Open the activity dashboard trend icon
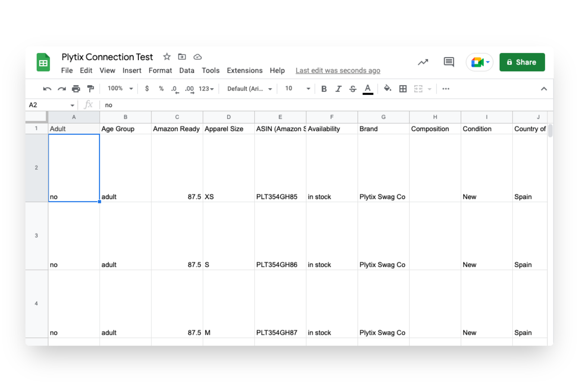This screenshot has height=392, width=579. pos(423,62)
